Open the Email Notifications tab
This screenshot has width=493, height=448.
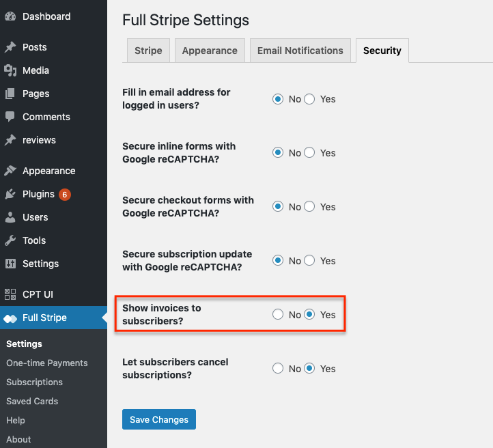(x=300, y=51)
